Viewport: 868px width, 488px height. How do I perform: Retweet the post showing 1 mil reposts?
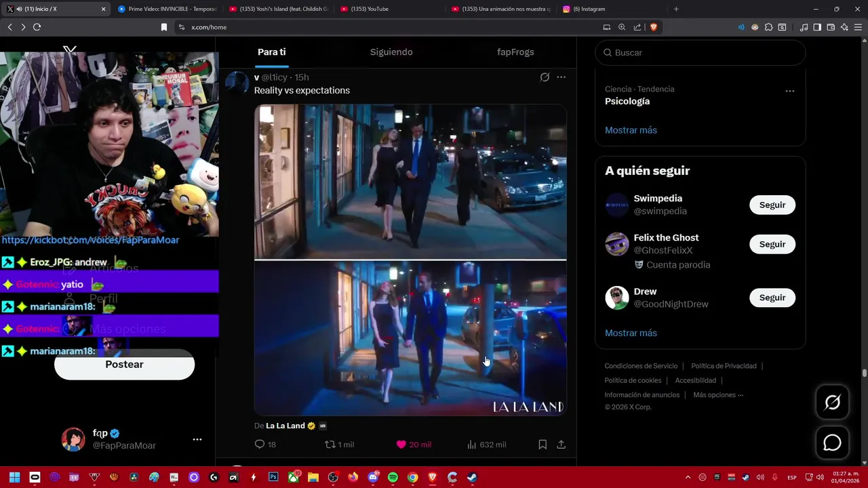coord(339,445)
